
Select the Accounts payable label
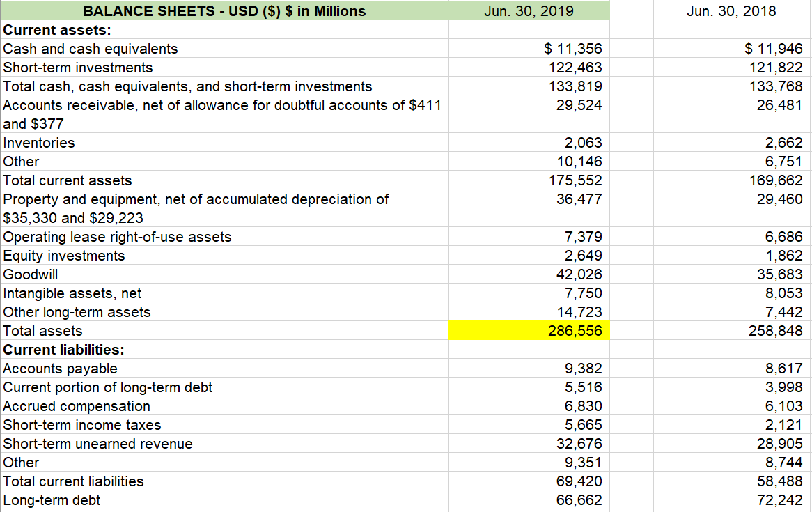pyautogui.click(x=60, y=369)
